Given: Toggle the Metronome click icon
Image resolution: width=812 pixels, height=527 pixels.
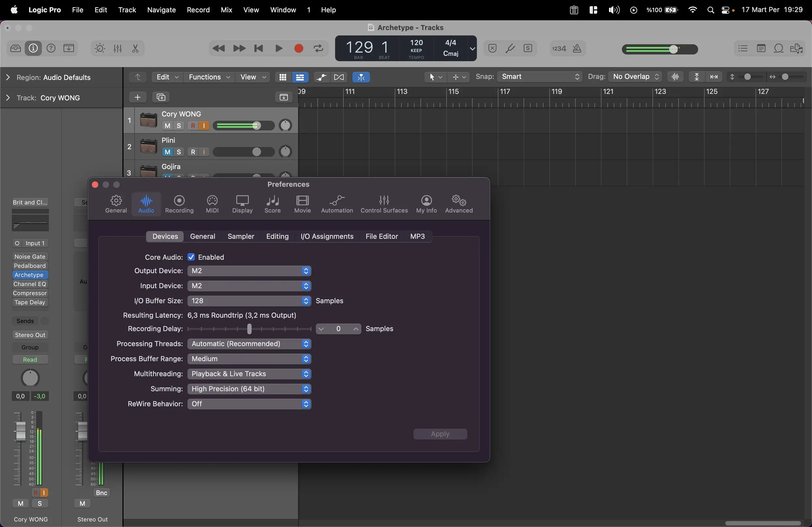Looking at the screenshot, I should (577, 48).
